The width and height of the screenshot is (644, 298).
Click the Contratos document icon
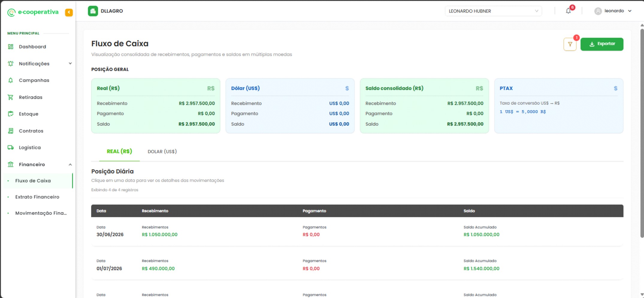click(x=11, y=131)
